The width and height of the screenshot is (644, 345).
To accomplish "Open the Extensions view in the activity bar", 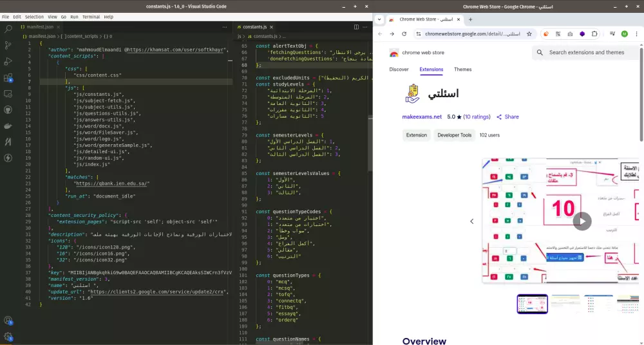I will (x=8, y=78).
